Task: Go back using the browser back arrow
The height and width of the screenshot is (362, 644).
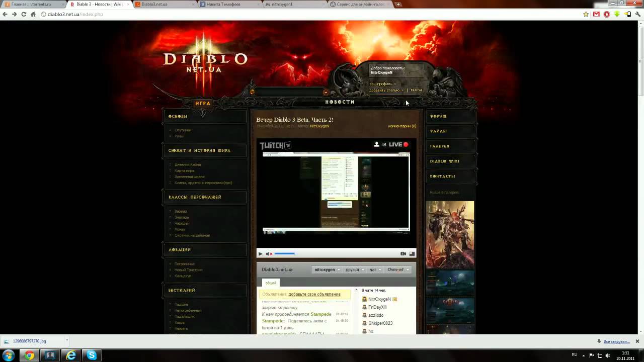Action: (5, 14)
